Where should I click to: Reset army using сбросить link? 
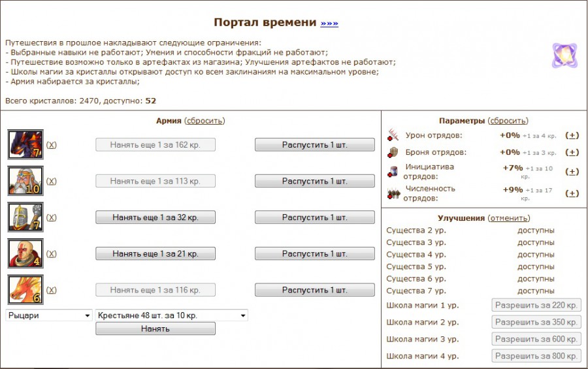pyautogui.click(x=204, y=121)
